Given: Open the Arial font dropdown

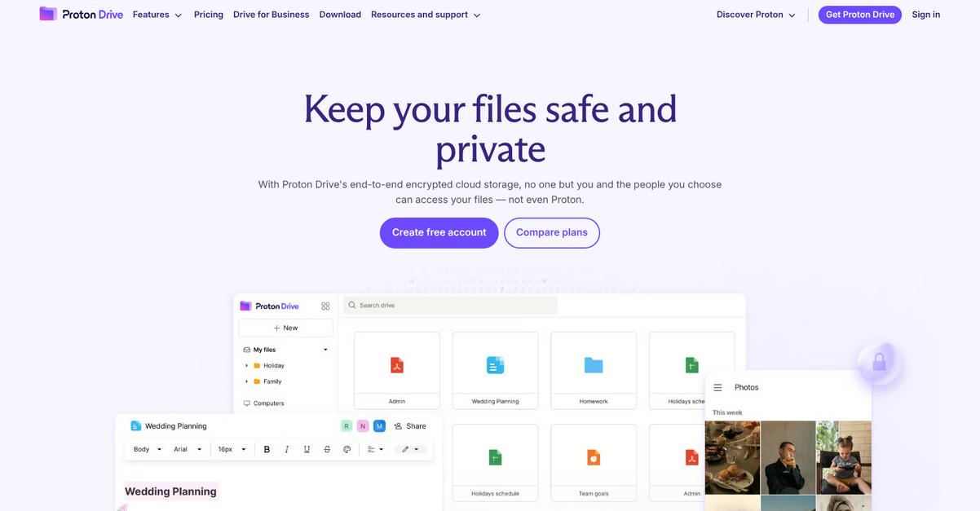Looking at the screenshot, I should pyautogui.click(x=188, y=449).
